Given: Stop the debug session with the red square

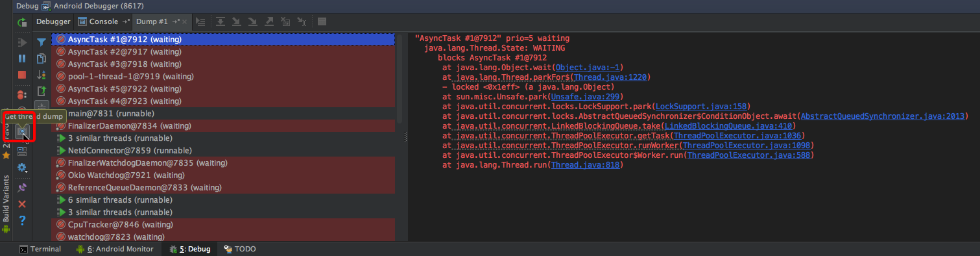Looking at the screenshot, I should 22,75.
